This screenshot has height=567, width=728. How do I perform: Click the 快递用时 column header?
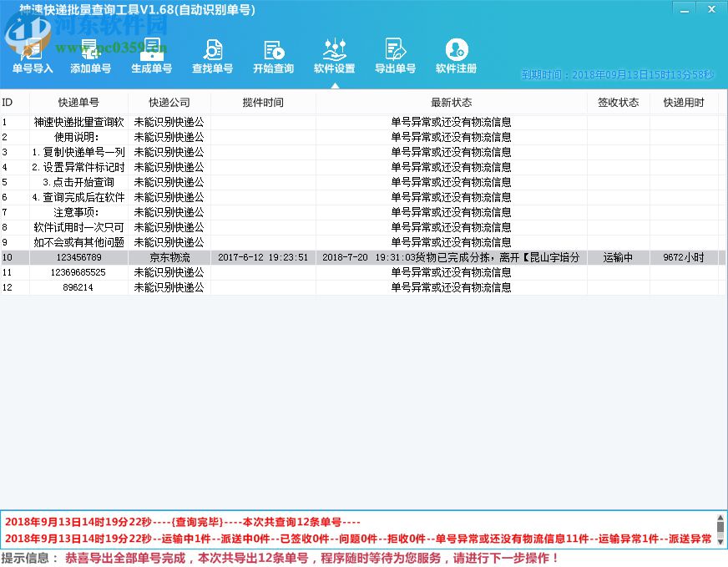click(x=685, y=101)
